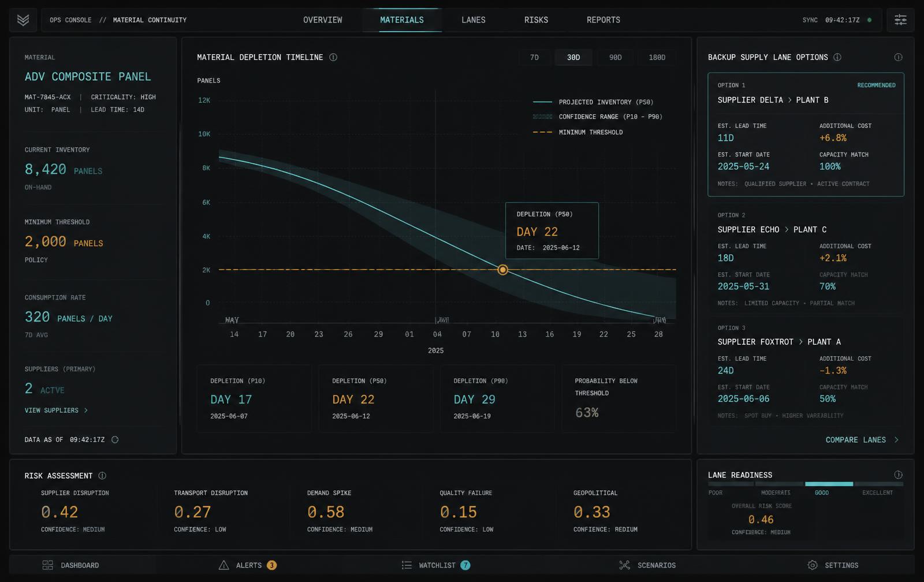The image size is (924, 582).
Task: Open Settings in bottom bar
Action: tap(833, 565)
